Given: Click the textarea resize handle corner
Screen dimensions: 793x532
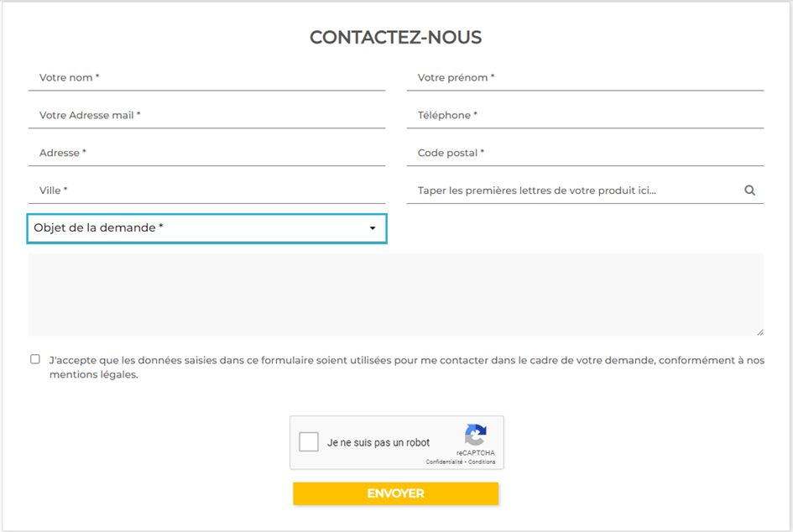Looking at the screenshot, I should click(760, 332).
